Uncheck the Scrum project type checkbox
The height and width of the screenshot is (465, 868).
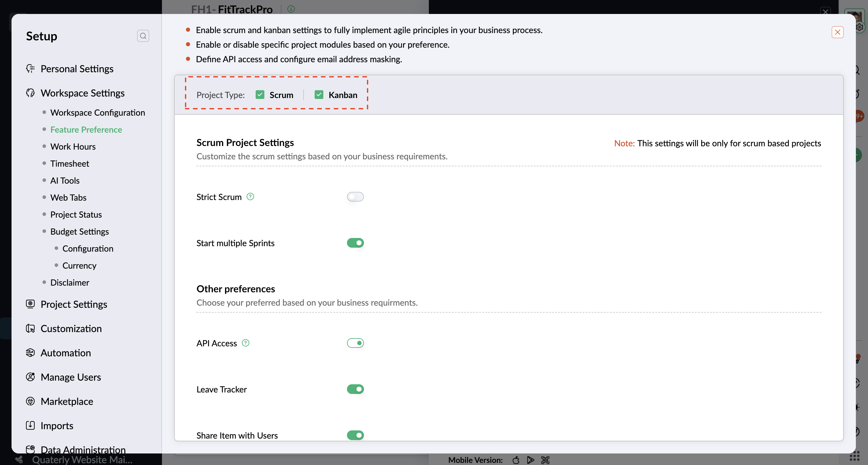[x=260, y=95]
